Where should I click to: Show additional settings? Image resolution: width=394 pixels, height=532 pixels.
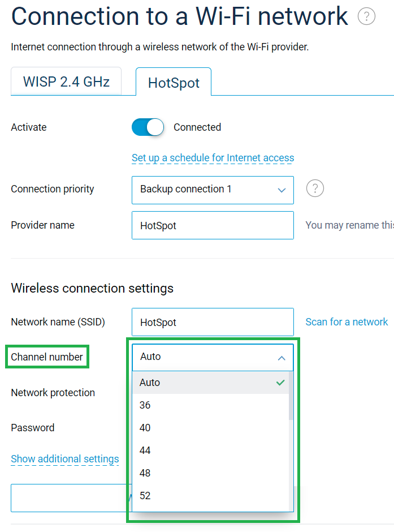(x=65, y=459)
